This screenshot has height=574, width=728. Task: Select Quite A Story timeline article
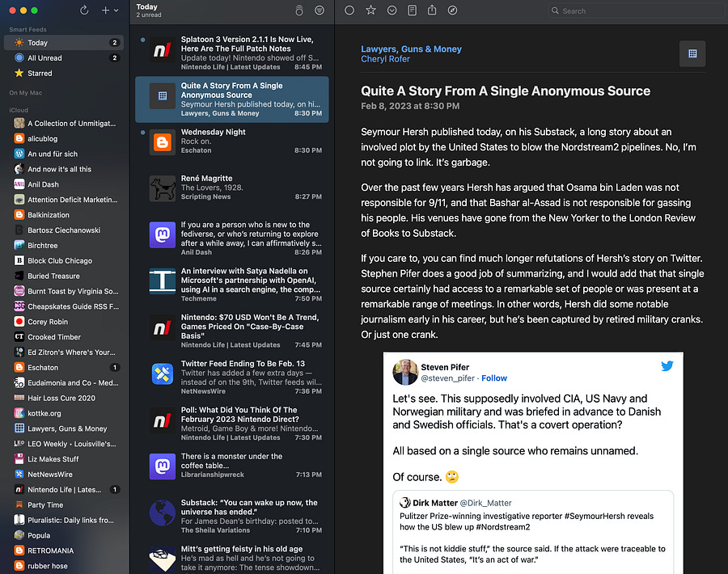coord(231,99)
